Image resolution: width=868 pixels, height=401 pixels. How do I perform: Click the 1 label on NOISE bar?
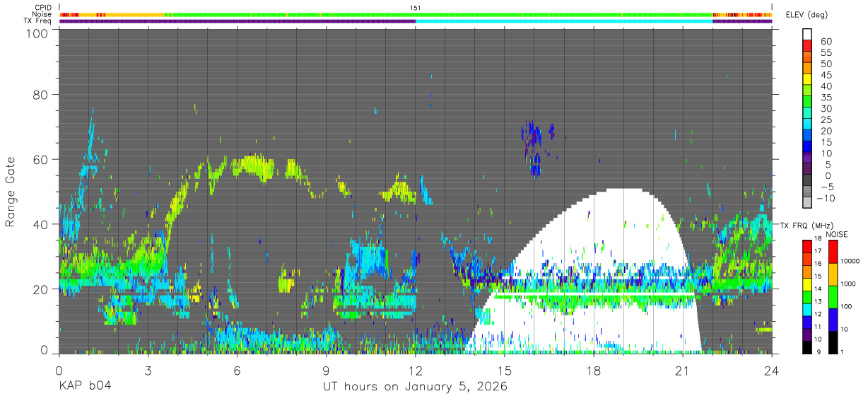click(843, 352)
